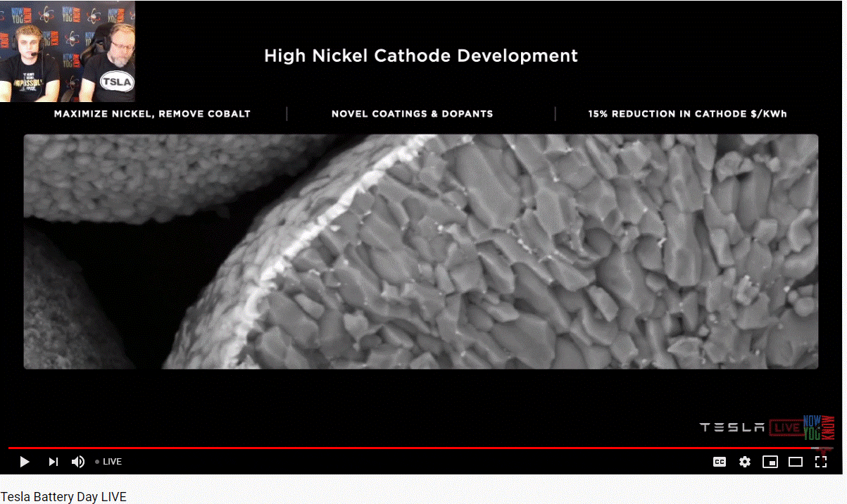Viewport: 847px width, 504px height.
Task: Open video settings gear
Action: point(745,462)
